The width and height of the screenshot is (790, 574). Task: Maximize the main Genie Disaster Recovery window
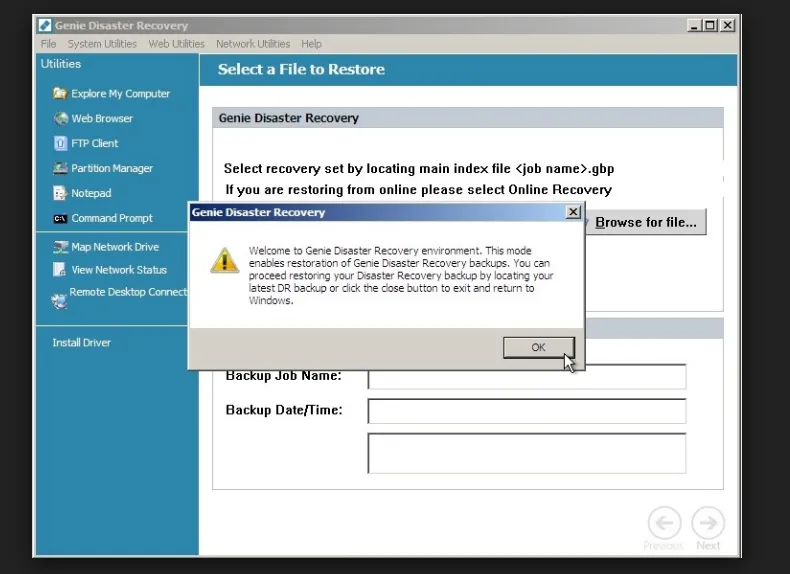pyautogui.click(x=710, y=25)
